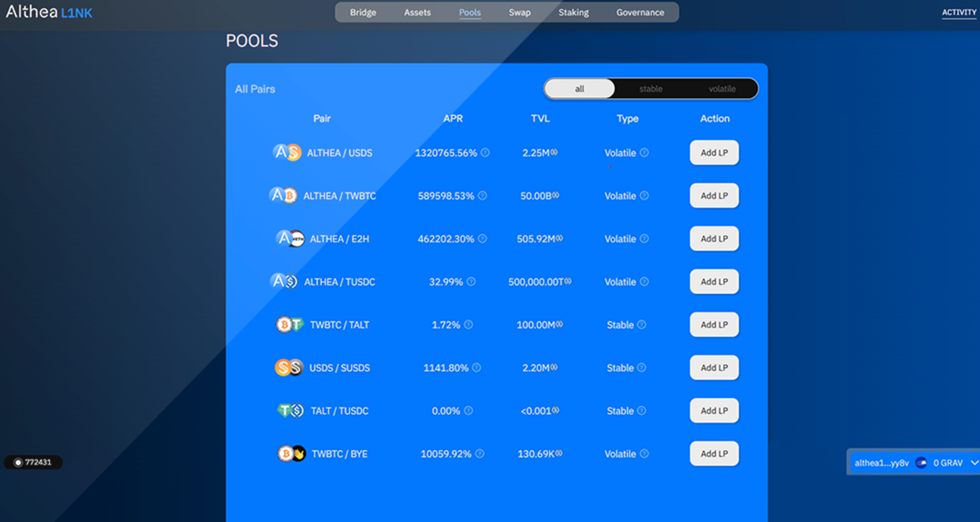Screen dimensions: 980x522
Task: Click the TVL value 2.20M
Action: 536,368
